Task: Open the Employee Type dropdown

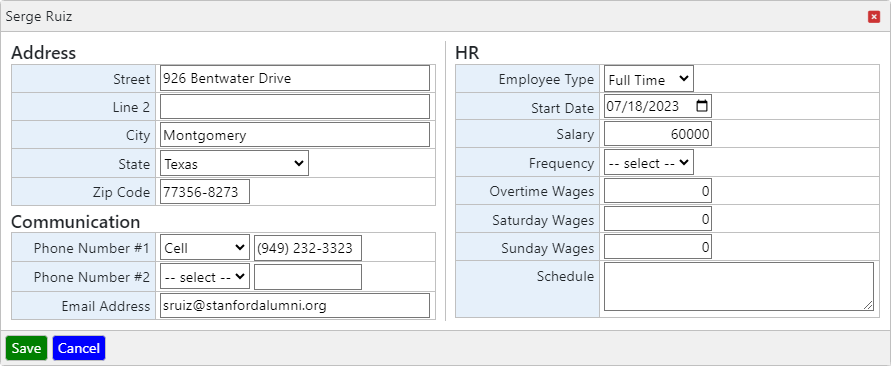Action: click(x=648, y=79)
